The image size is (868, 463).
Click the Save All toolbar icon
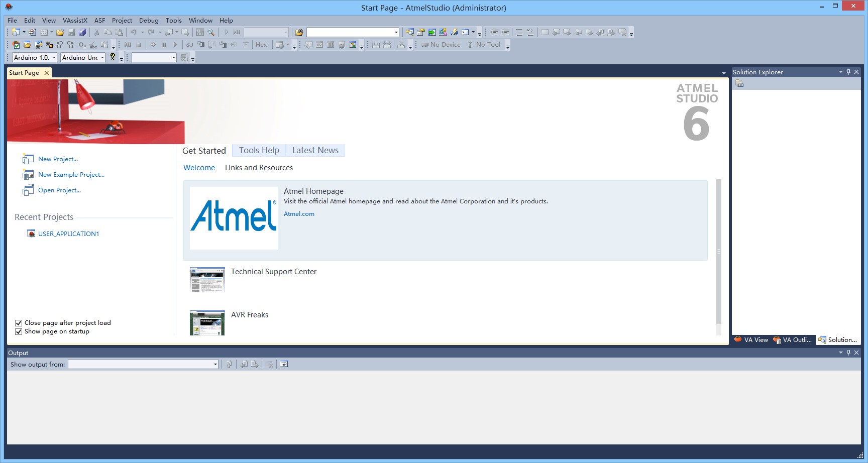point(82,32)
